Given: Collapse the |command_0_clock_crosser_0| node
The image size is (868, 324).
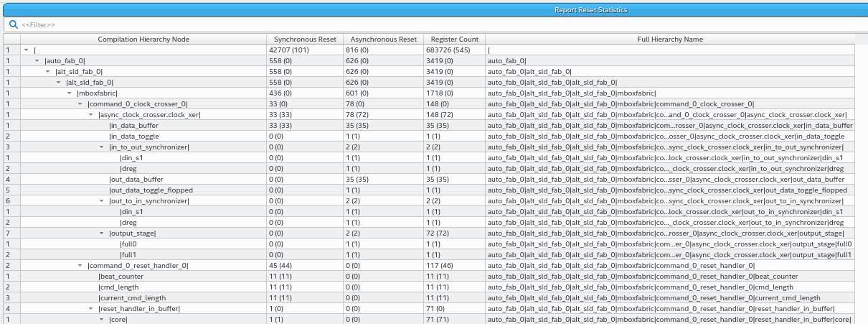Looking at the screenshot, I should point(80,104).
